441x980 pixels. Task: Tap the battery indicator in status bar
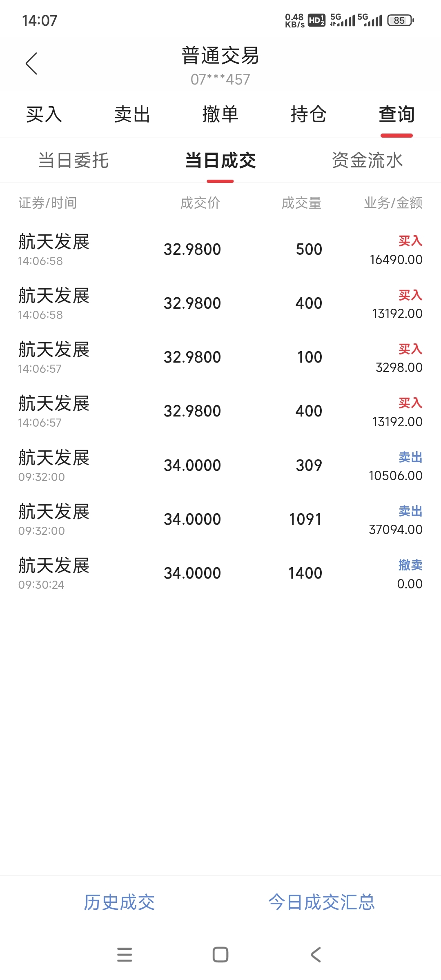pos(401,20)
